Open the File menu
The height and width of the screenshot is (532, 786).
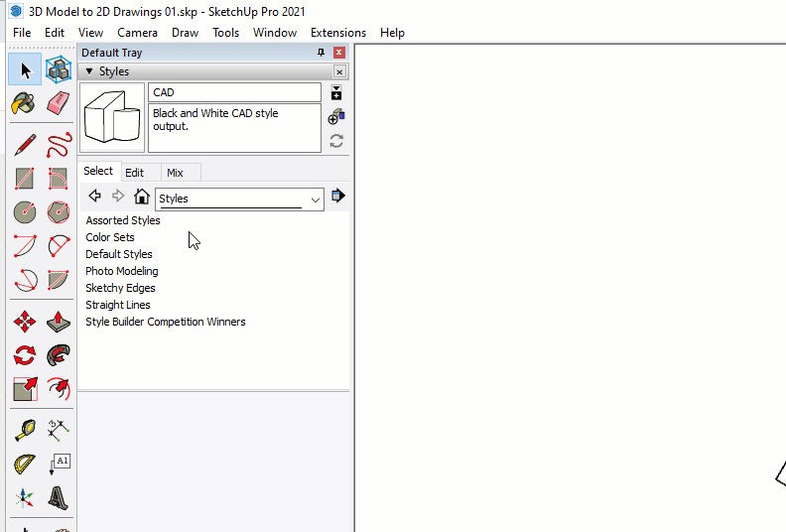(22, 33)
